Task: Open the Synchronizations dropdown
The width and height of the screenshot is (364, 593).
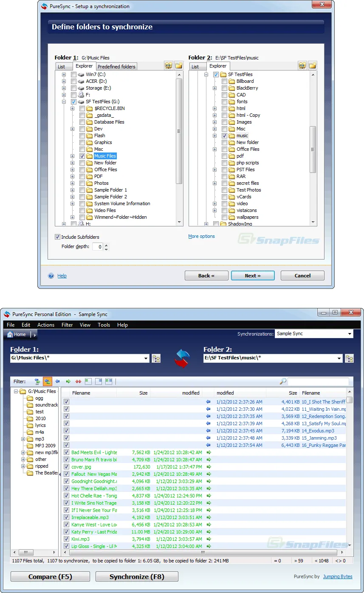Action: 350,334
